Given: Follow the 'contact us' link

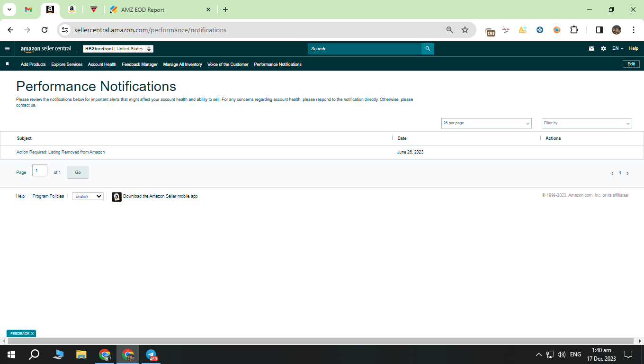Looking at the screenshot, I should pyautogui.click(x=26, y=105).
